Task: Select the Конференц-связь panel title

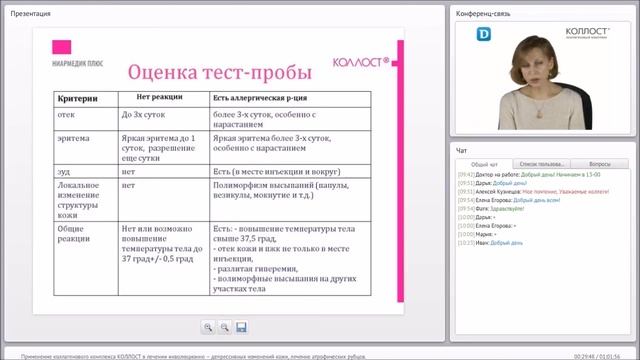Action: pyautogui.click(x=483, y=13)
